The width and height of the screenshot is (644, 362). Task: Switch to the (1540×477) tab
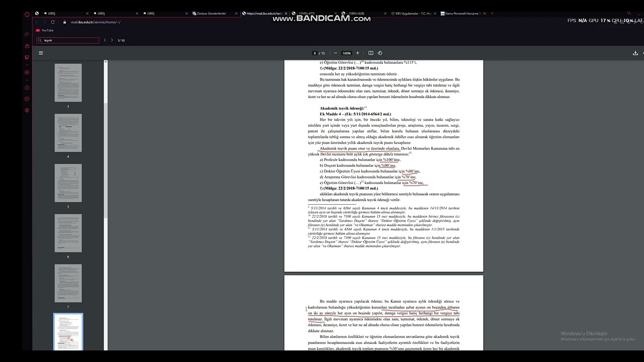(x=314, y=14)
